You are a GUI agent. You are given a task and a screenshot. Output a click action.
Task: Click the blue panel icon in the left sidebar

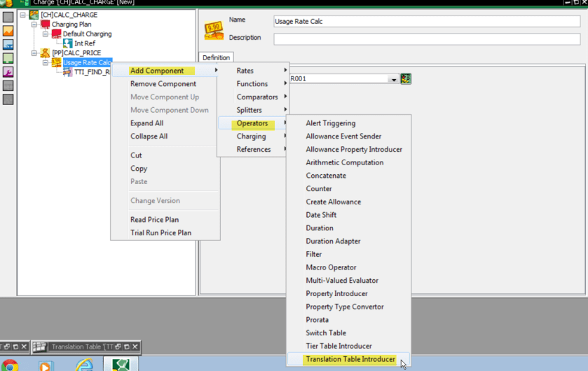[8, 44]
